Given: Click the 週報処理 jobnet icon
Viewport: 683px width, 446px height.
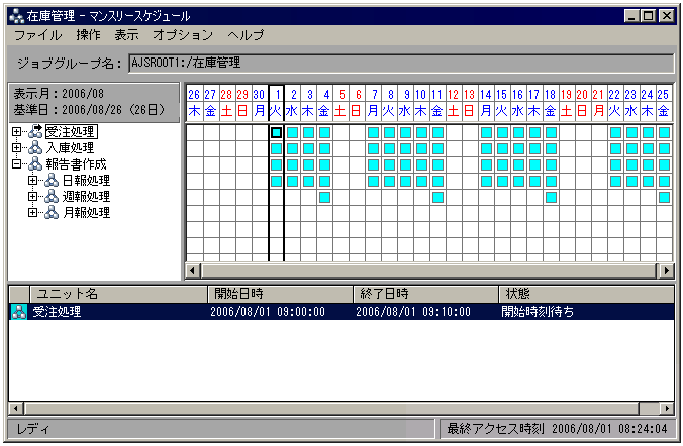Looking at the screenshot, I should pos(51,196).
